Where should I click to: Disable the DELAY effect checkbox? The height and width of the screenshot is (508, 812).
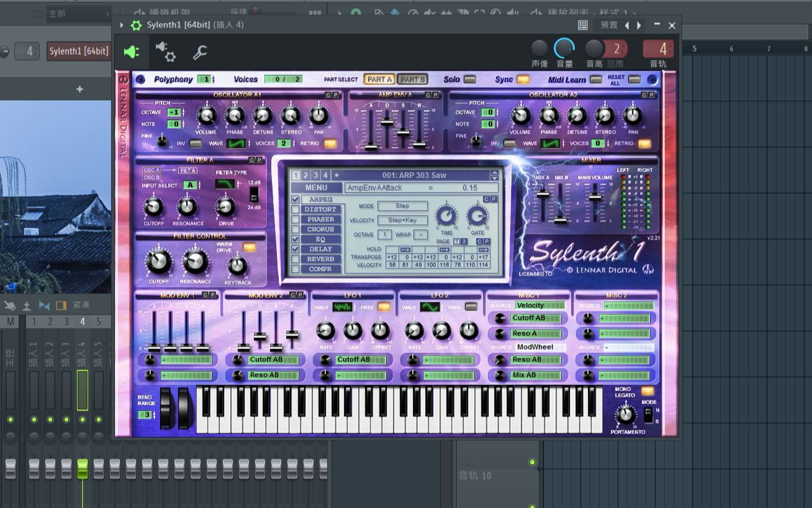tap(295, 249)
